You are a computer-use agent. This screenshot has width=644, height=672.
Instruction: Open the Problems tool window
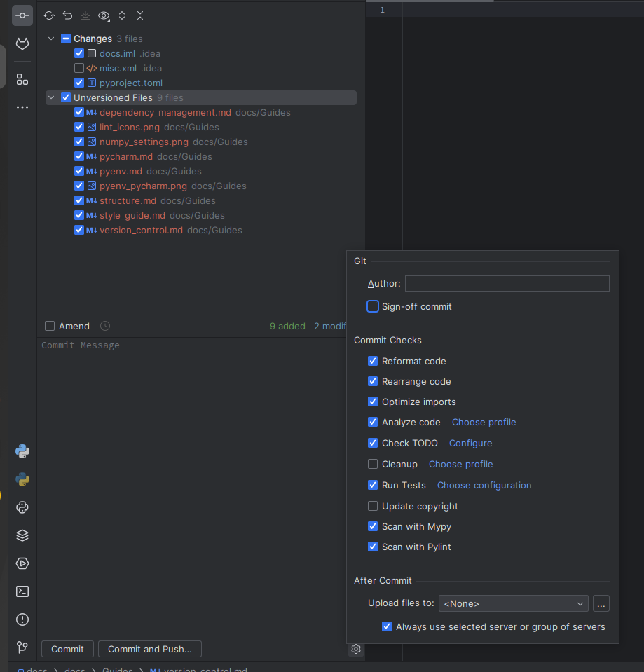22,619
